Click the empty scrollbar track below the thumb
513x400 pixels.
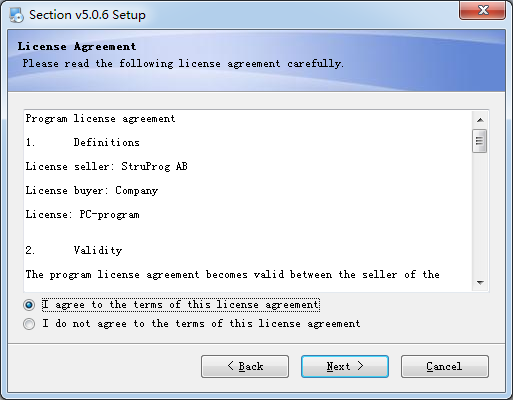pyautogui.click(x=480, y=213)
